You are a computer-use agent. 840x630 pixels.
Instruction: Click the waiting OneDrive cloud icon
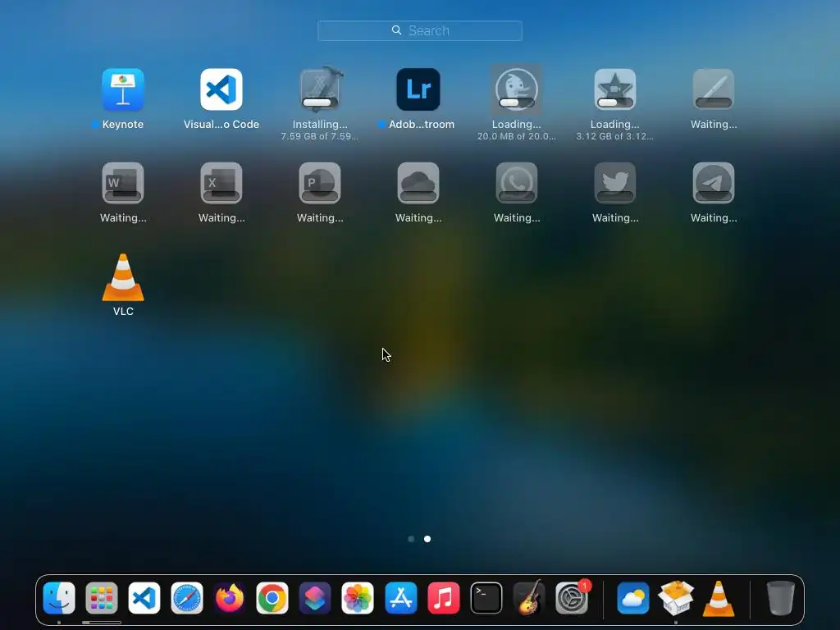click(x=418, y=183)
